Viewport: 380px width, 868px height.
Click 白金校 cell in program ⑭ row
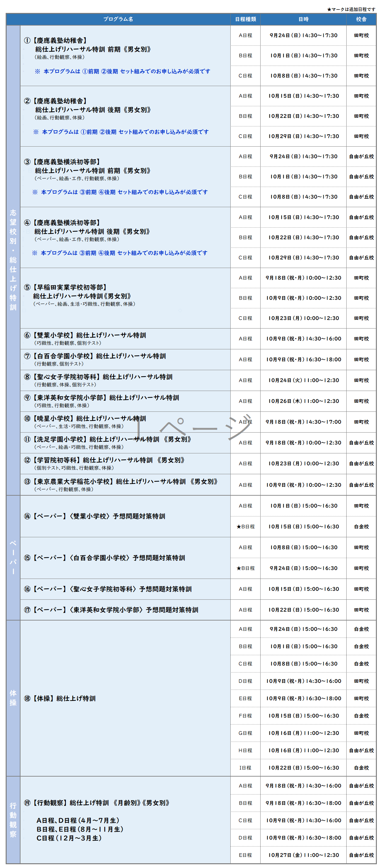(361, 526)
